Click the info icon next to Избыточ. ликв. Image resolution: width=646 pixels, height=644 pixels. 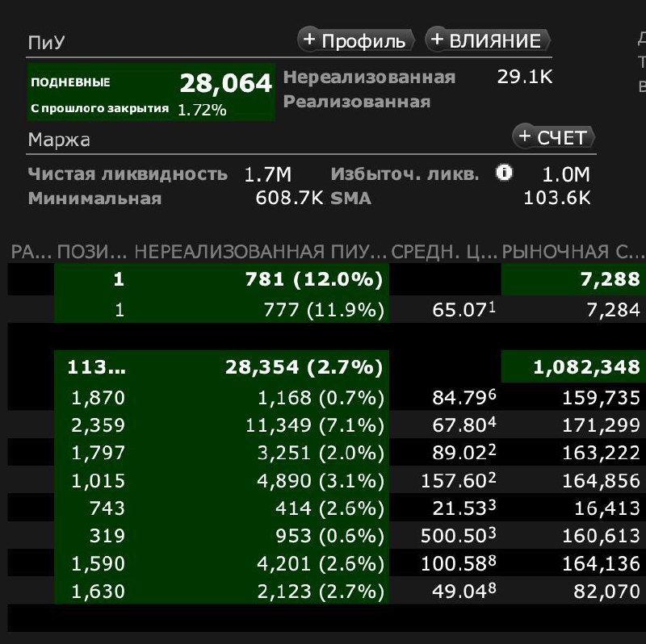tap(504, 172)
